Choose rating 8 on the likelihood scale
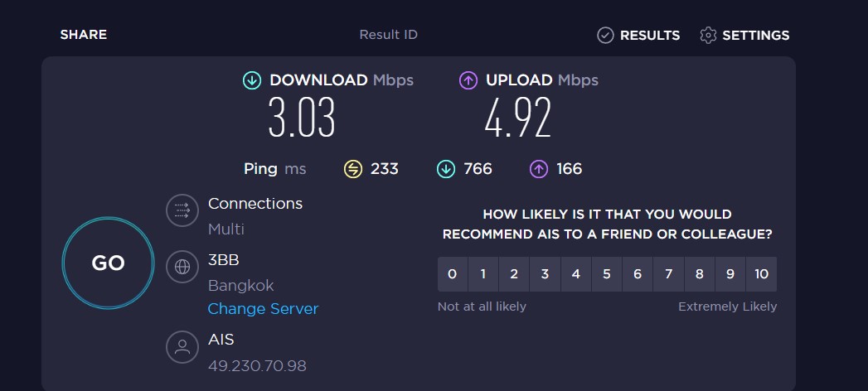868x391 pixels. point(700,273)
